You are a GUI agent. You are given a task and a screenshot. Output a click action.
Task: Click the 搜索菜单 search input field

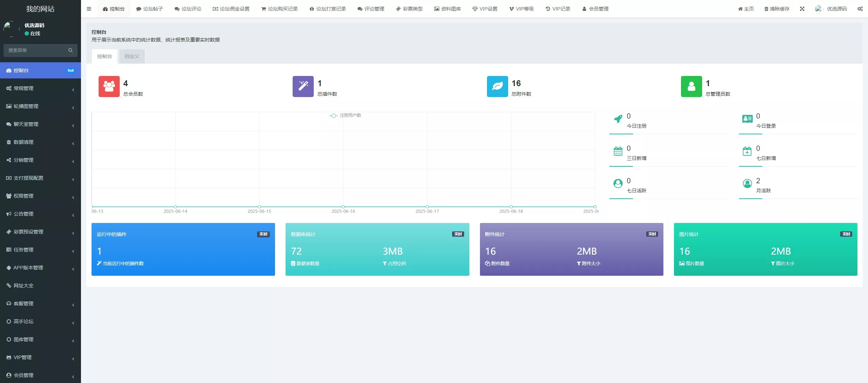35,50
